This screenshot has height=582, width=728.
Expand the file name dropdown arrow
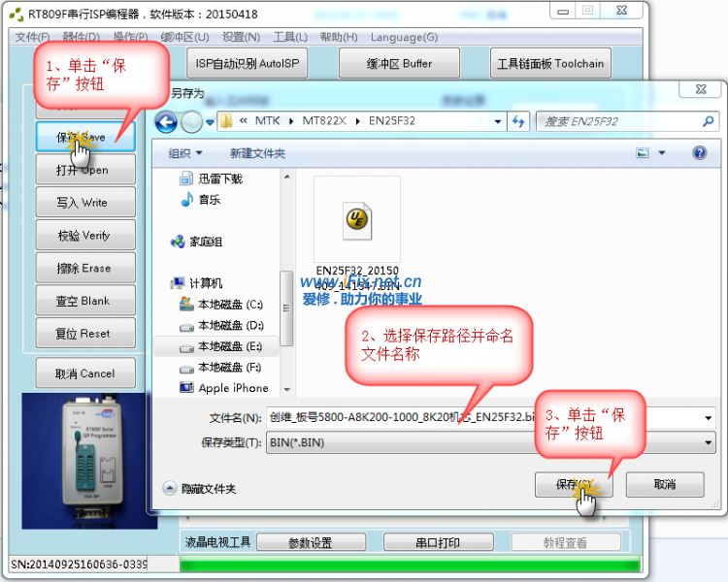click(709, 417)
